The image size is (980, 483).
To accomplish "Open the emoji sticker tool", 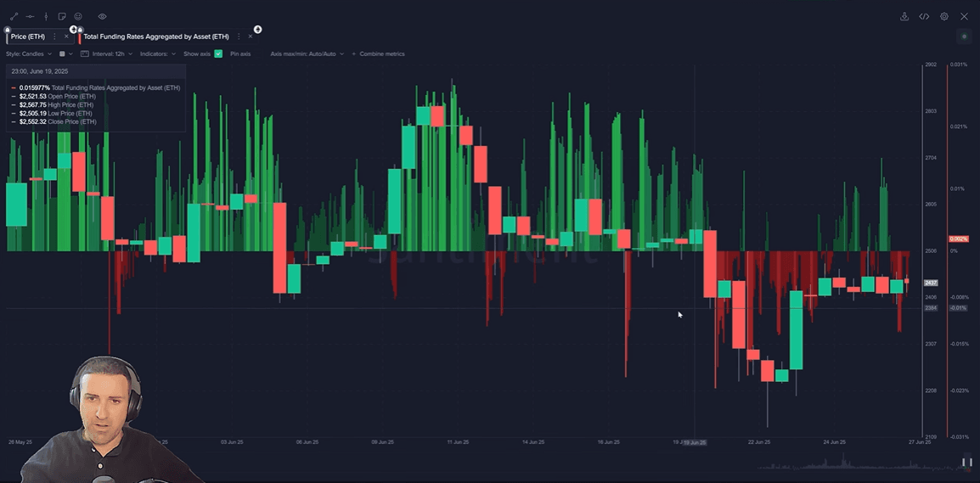I will (78, 16).
